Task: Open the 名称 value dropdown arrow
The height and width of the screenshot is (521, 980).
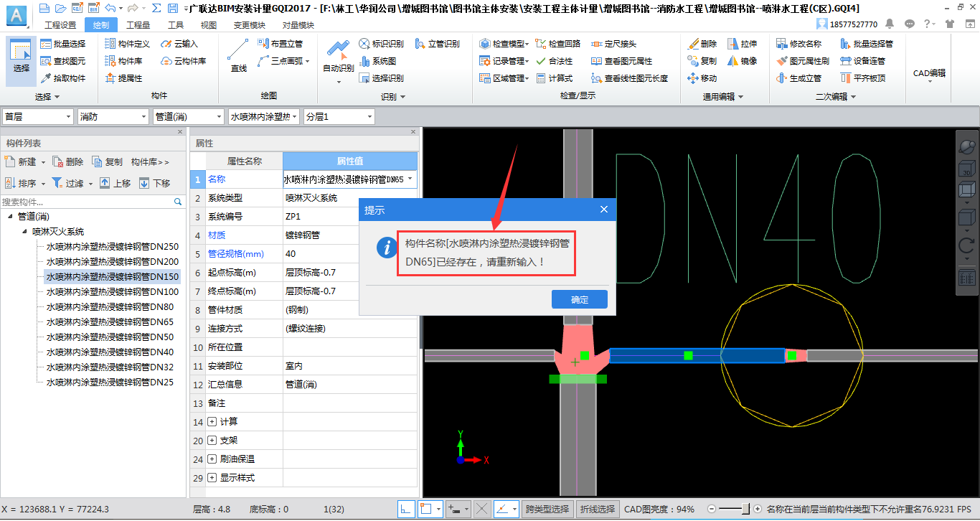Action: (x=410, y=179)
